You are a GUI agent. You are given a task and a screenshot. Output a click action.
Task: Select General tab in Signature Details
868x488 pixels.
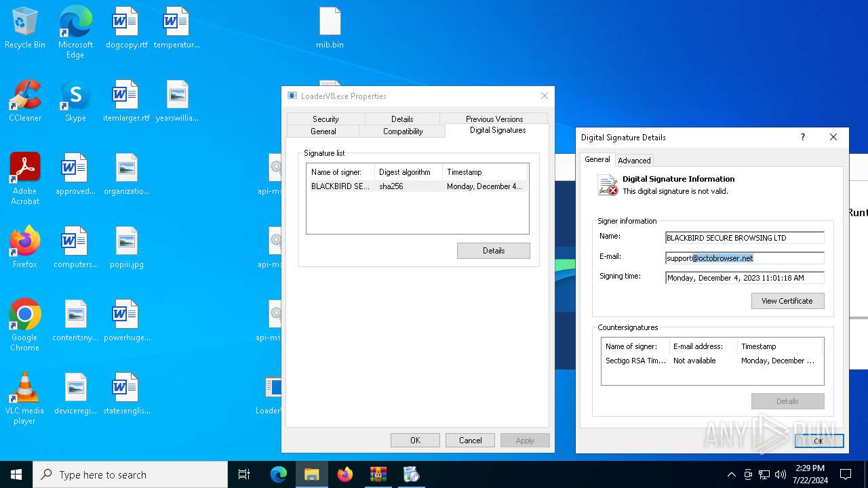(597, 159)
